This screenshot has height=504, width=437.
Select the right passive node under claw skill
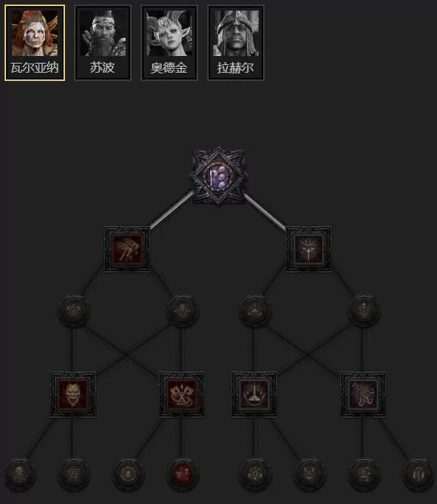coord(182,311)
